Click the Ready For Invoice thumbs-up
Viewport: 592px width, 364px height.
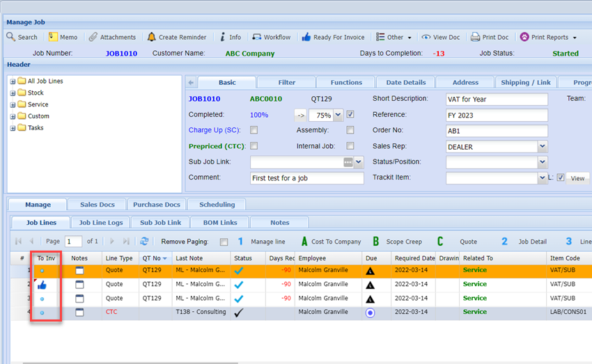point(306,37)
